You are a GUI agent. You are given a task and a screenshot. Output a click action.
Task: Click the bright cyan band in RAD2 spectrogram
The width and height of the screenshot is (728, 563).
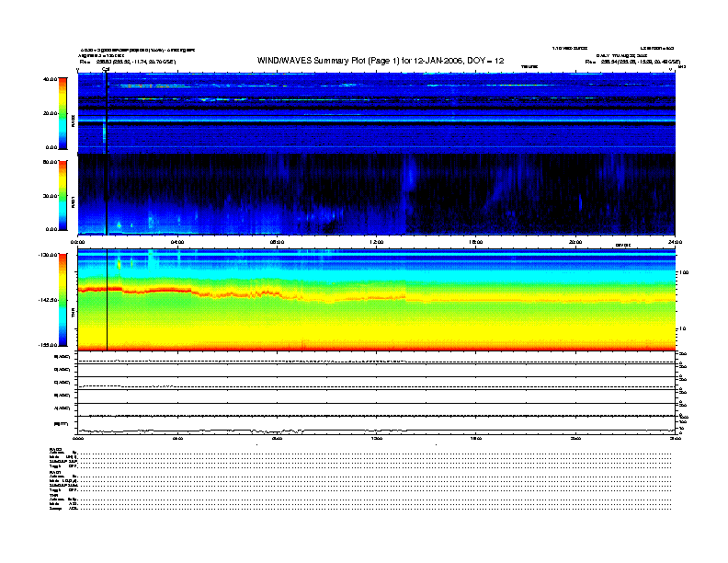coord(377,120)
